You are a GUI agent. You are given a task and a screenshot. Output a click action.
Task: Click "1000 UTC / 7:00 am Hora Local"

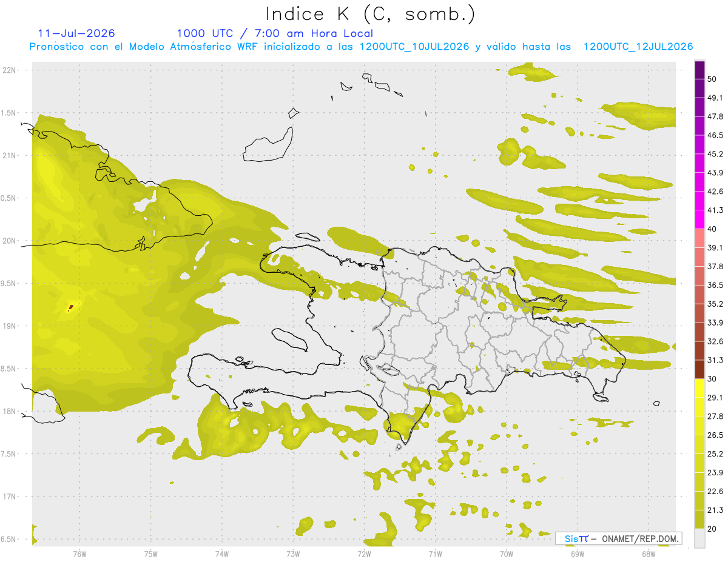tap(275, 33)
